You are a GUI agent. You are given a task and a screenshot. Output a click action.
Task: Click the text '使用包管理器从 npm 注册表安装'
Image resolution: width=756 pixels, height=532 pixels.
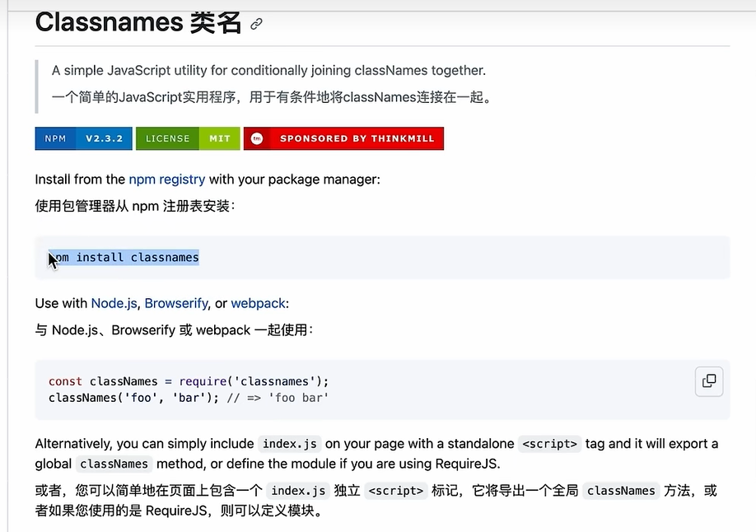133,207
